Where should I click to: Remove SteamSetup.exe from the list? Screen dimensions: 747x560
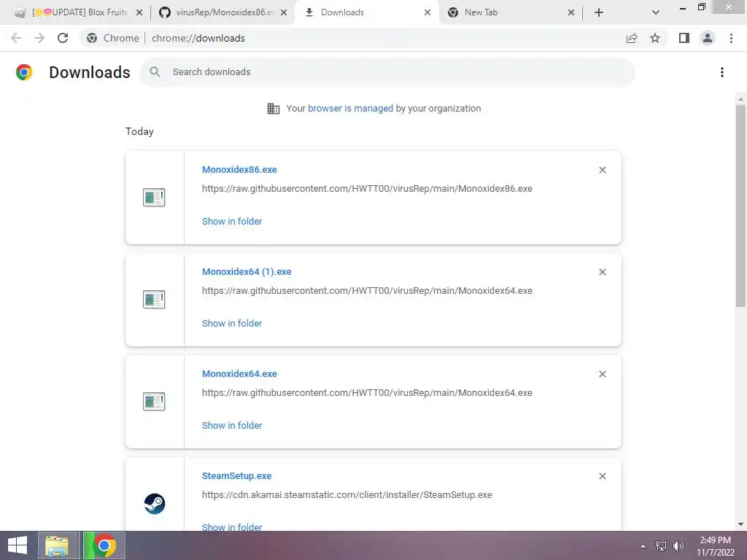[x=602, y=476]
